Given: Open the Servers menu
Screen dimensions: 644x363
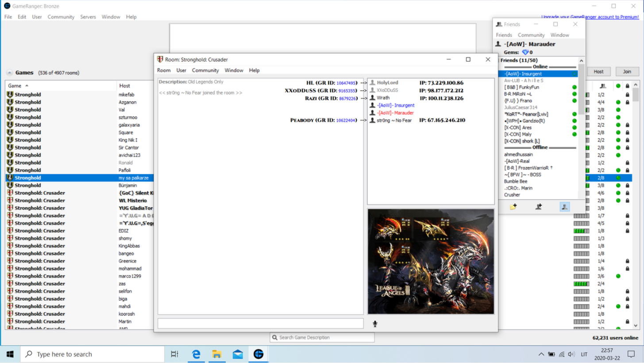Looking at the screenshot, I should [x=88, y=17].
